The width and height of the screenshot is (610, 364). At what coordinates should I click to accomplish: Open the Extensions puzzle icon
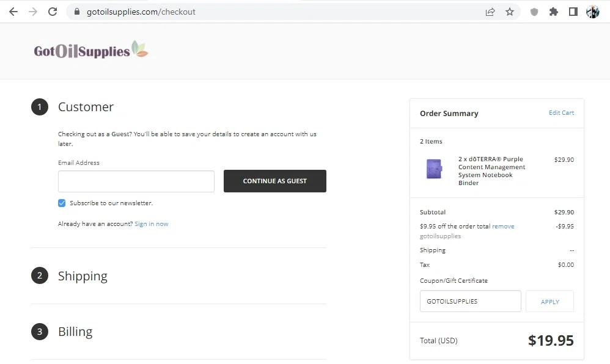tap(554, 12)
